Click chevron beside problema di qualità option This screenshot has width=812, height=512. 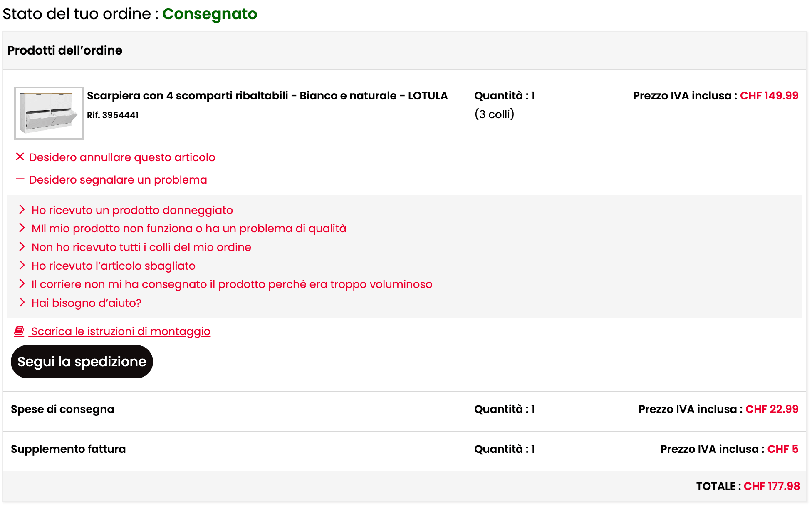[x=22, y=228]
